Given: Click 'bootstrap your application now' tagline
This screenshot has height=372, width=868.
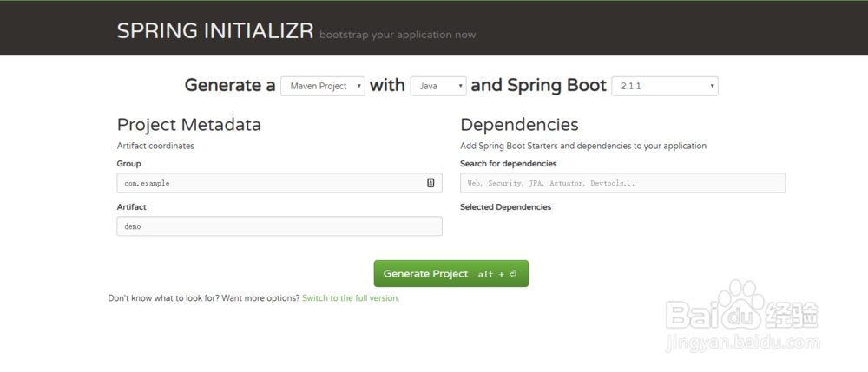Looking at the screenshot, I should pos(398,35).
